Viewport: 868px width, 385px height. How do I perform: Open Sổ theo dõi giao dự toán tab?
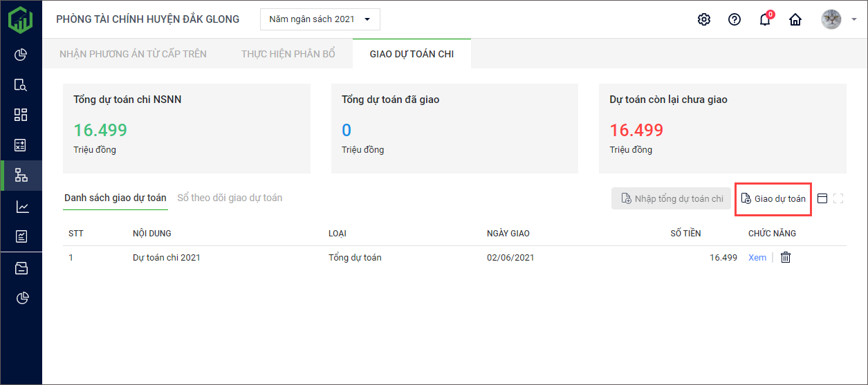230,198
